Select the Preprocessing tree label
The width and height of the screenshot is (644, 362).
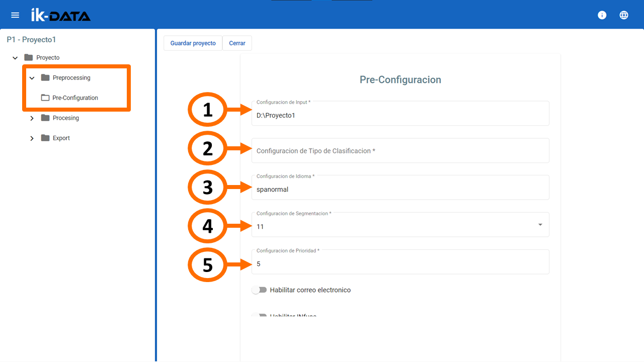pos(71,77)
